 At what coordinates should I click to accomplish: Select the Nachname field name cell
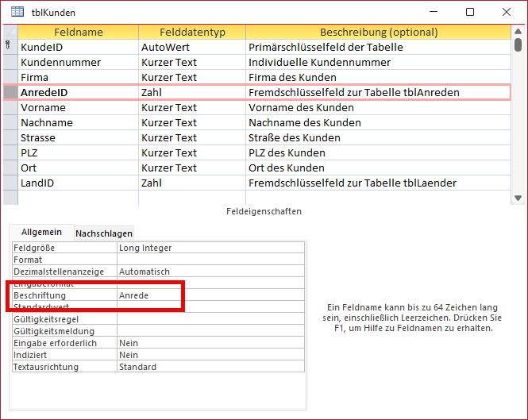78,122
